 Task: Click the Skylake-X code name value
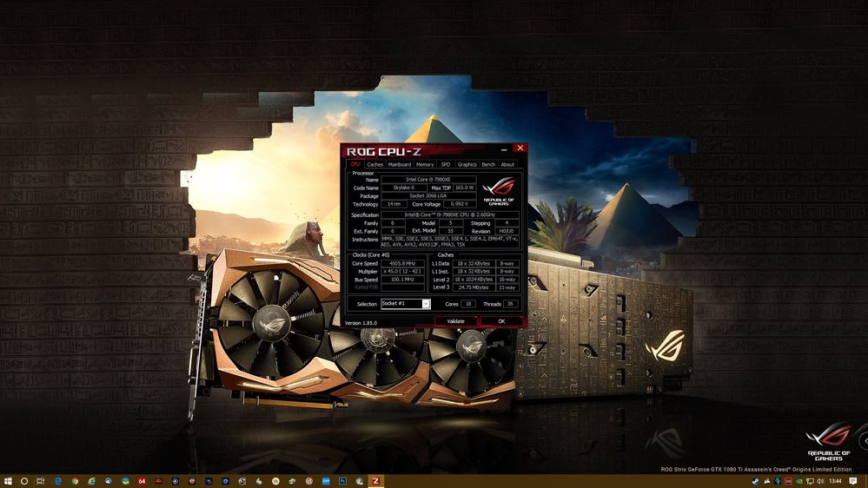(404, 188)
